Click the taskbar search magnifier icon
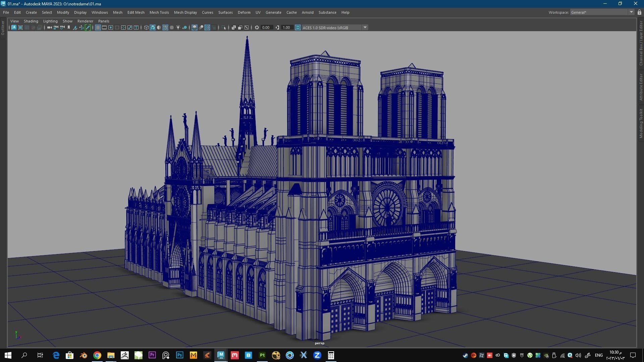 [x=24, y=355]
